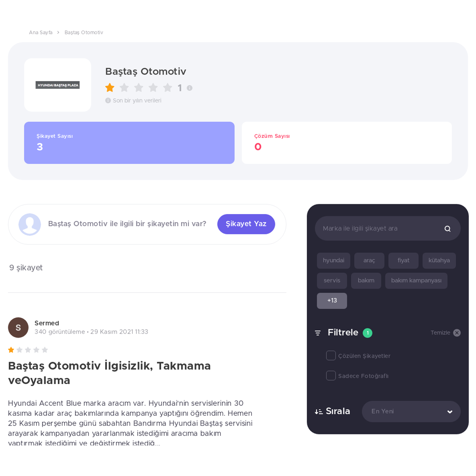Open the Çözüm Sayısı stats card

pos(347,143)
